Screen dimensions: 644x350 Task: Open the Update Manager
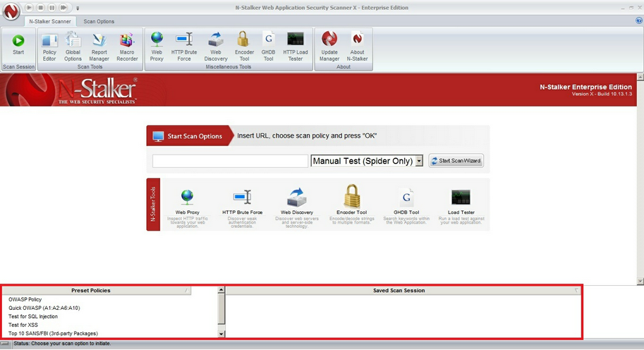point(329,47)
